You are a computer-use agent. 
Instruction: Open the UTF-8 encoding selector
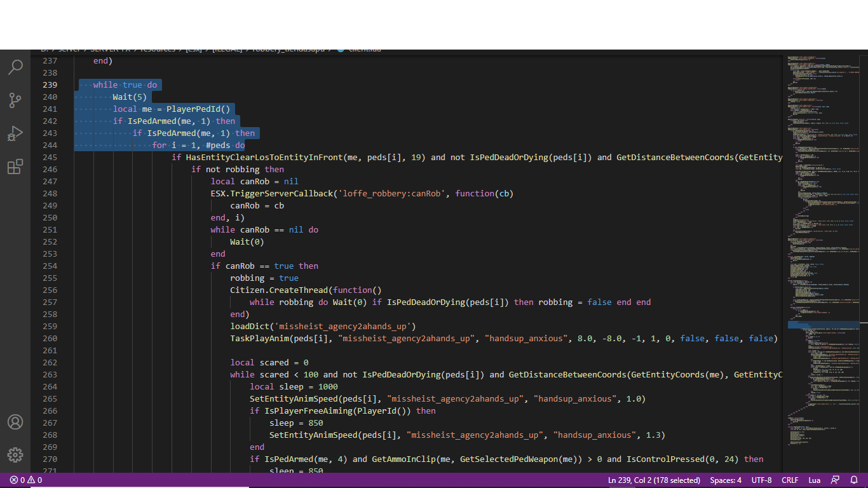tap(761, 480)
